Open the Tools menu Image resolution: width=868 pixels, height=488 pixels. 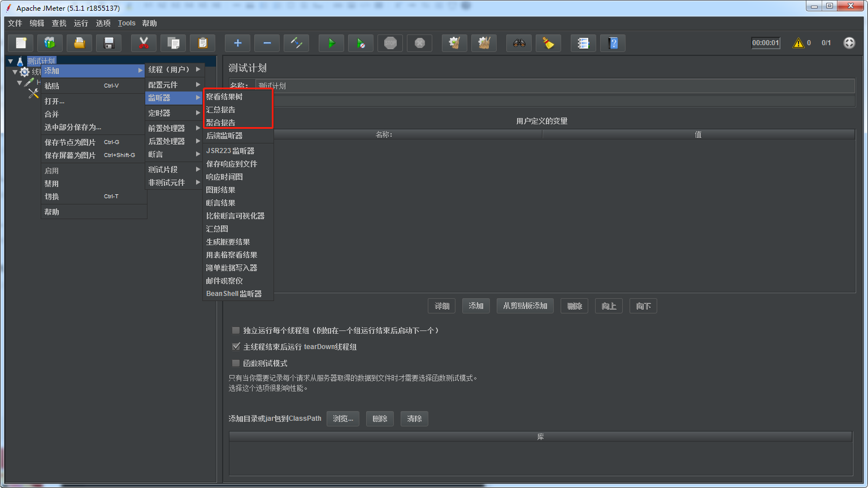click(126, 23)
